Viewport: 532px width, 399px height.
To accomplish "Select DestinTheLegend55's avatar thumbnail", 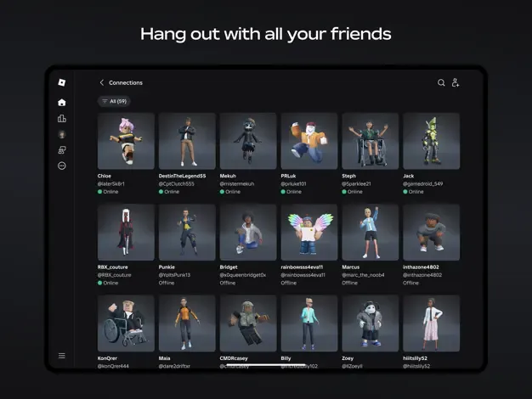I will pos(187,141).
